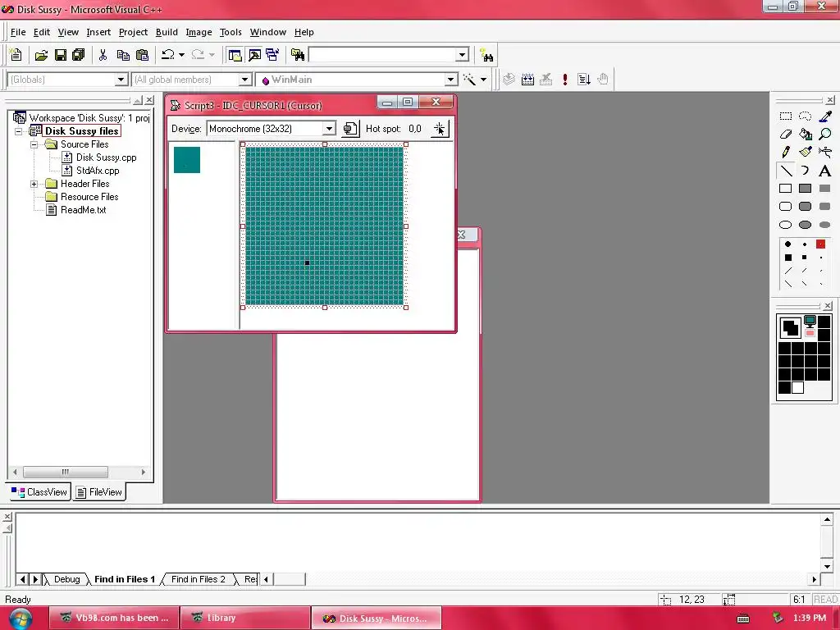This screenshot has width=840, height=630.
Task: Select the filled Ellipse with border tool
Action: tap(806, 225)
